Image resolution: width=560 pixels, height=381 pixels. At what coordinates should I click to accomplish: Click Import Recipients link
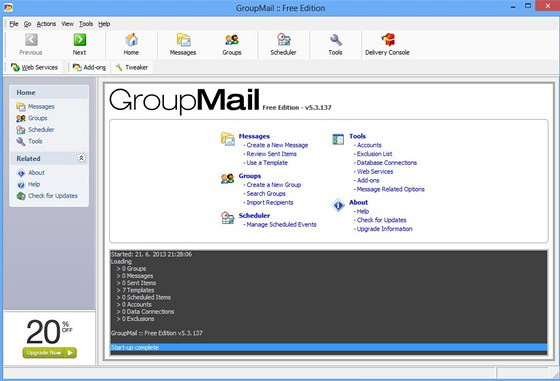tap(270, 202)
